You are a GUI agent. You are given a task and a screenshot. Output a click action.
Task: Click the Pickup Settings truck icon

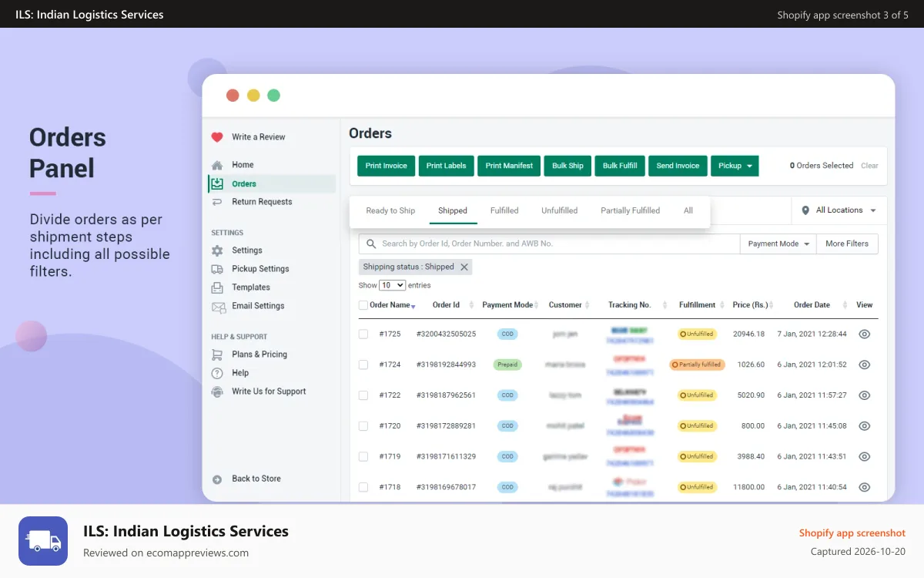[217, 269]
